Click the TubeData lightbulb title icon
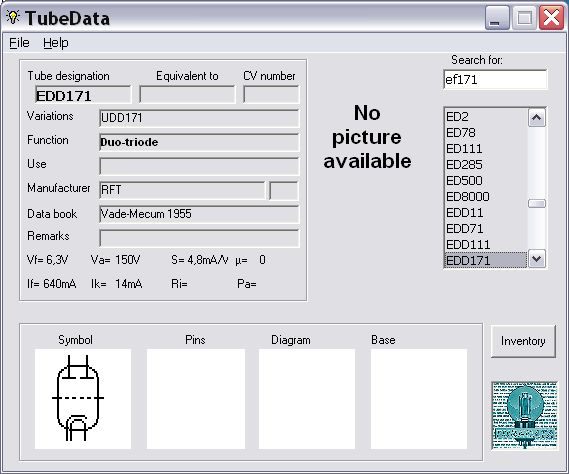This screenshot has height=474, width=569. point(13,17)
